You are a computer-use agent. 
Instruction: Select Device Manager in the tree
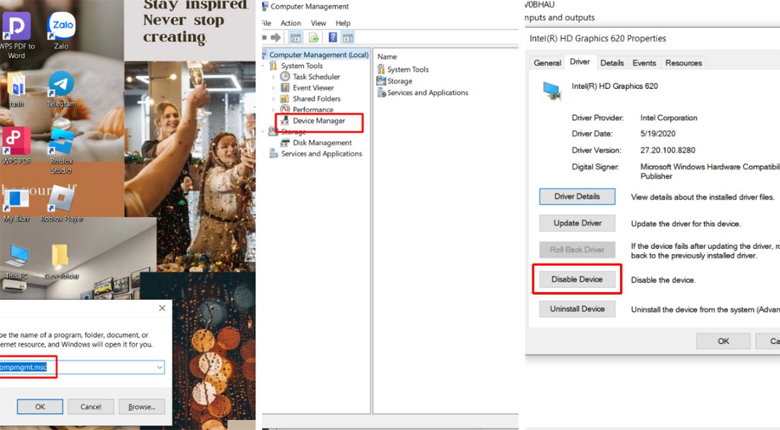click(318, 120)
